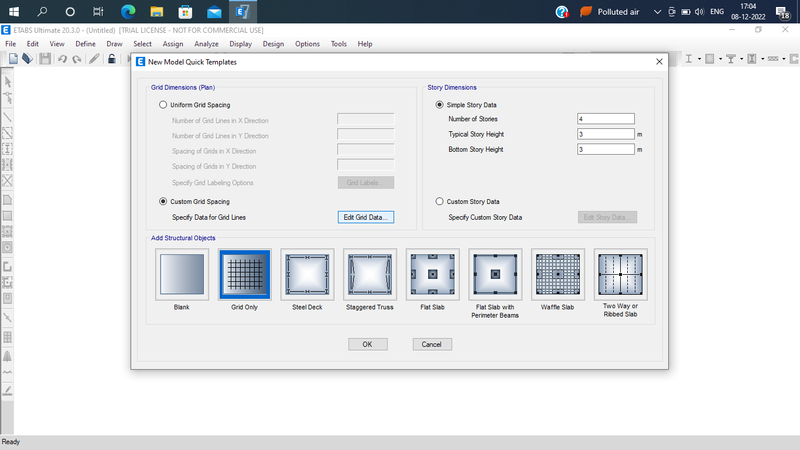Image resolution: width=800 pixels, height=450 pixels.
Task: Click the speaker volume tray icon
Action: (x=699, y=12)
